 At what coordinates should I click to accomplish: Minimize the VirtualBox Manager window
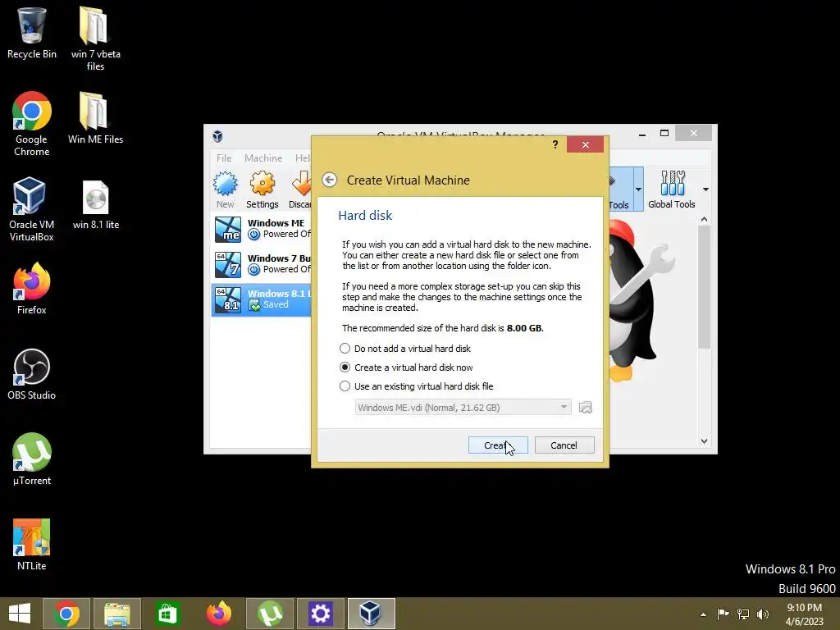[641, 134]
